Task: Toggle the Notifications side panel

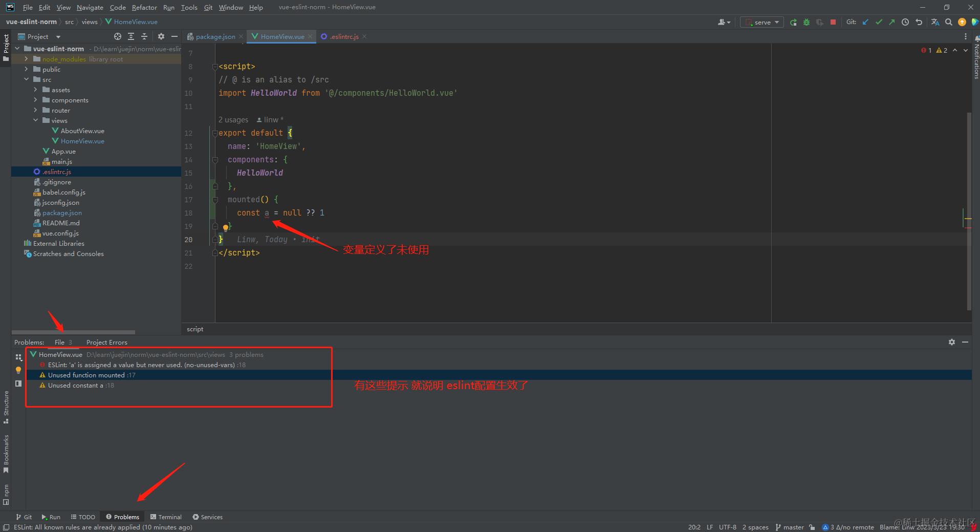Action: pyautogui.click(x=976, y=56)
